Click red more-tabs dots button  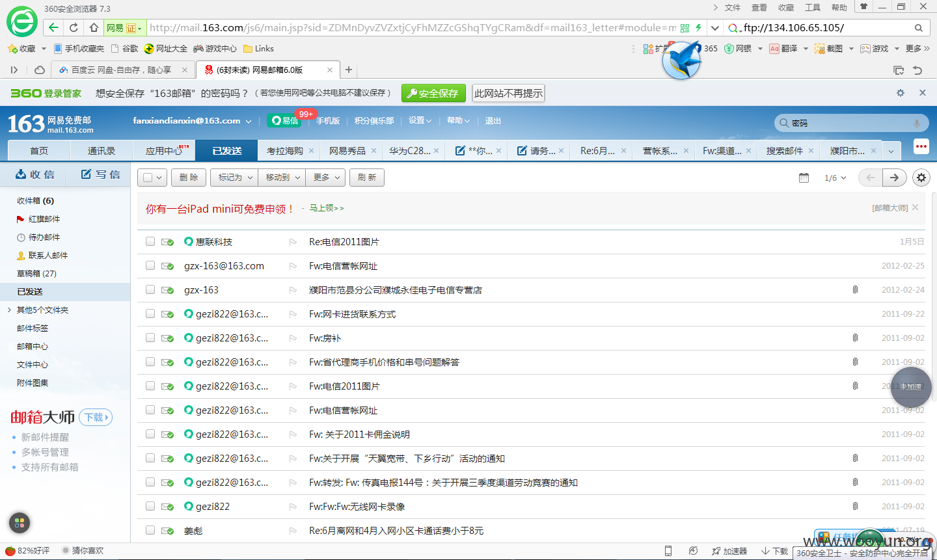921,146
